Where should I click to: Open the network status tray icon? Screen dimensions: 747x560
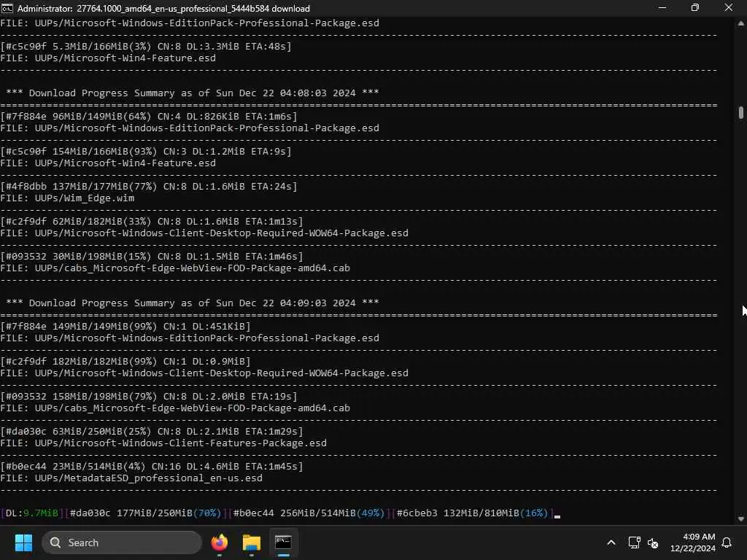pyautogui.click(x=634, y=542)
